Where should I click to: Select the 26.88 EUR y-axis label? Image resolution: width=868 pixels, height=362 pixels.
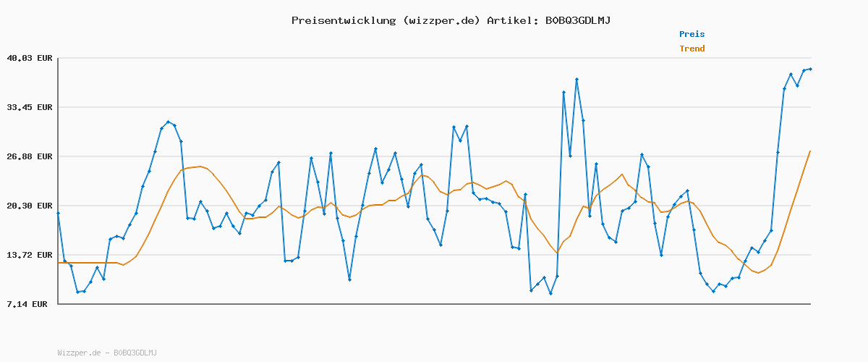click(30, 156)
